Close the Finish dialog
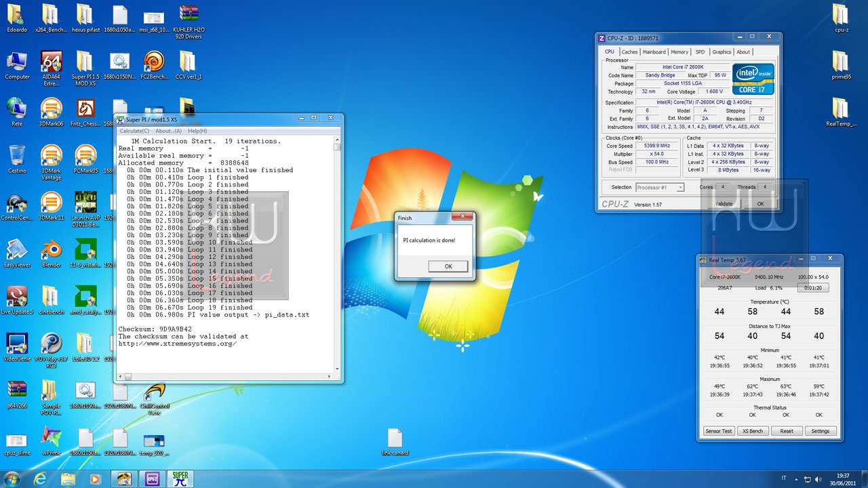Screen dimensions: 868x488 tap(462, 218)
